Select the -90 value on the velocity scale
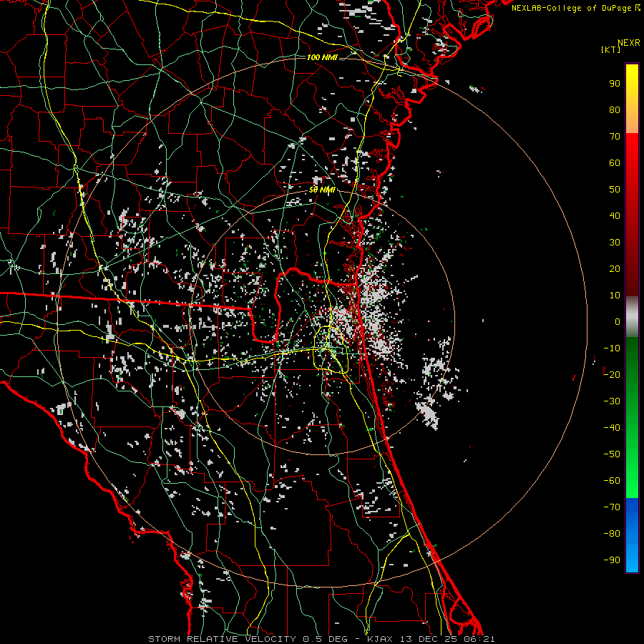This screenshot has height=644, width=644. tap(612, 560)
